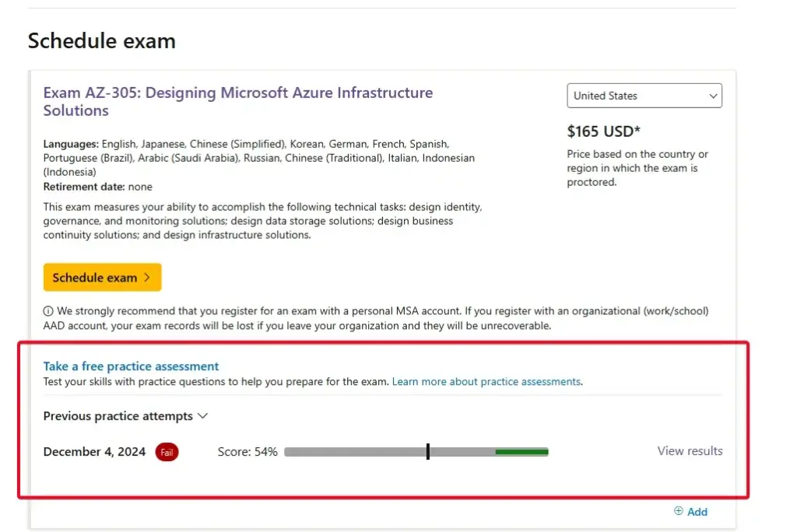The image size is (797, 532).
Task: Click the info icon beside MSA account notice
Action: pyautogui.click(x=48, y=311)
